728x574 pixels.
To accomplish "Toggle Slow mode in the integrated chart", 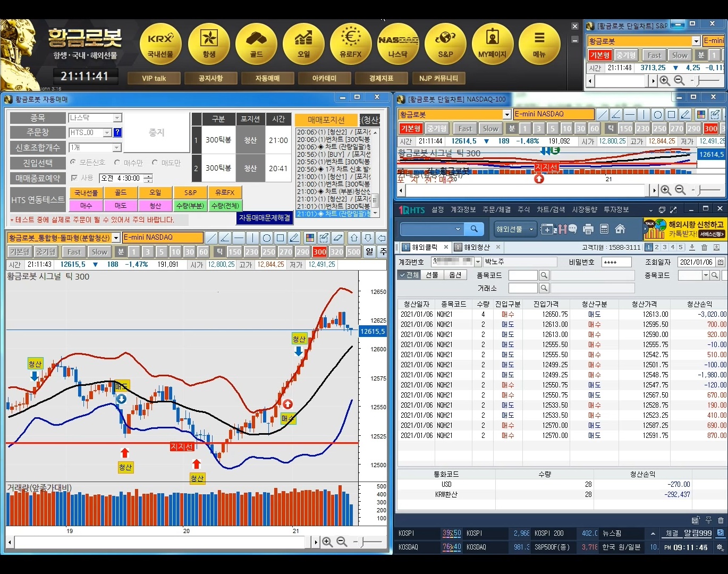I will (99, 252).
